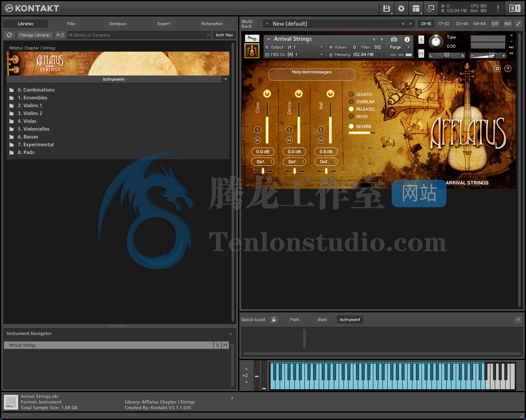Open Close mic Def. output selector
526x420 pixels.
(x=263, y=161)
